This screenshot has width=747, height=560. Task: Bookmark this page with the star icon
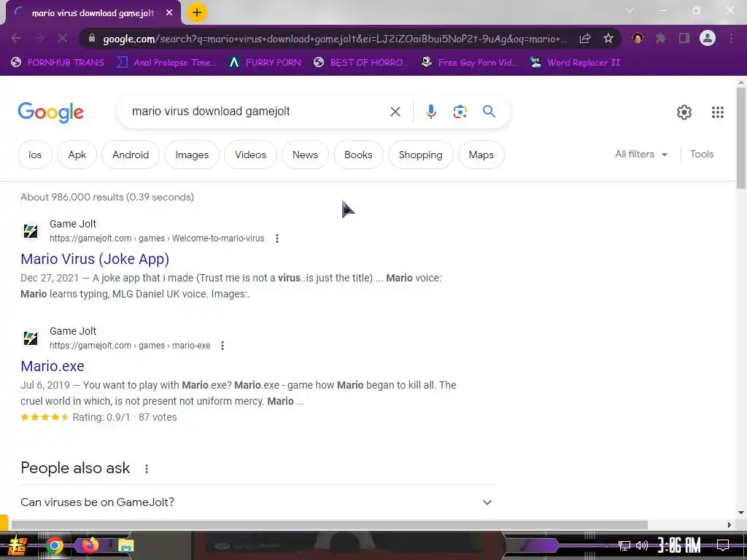click(608, 39)
